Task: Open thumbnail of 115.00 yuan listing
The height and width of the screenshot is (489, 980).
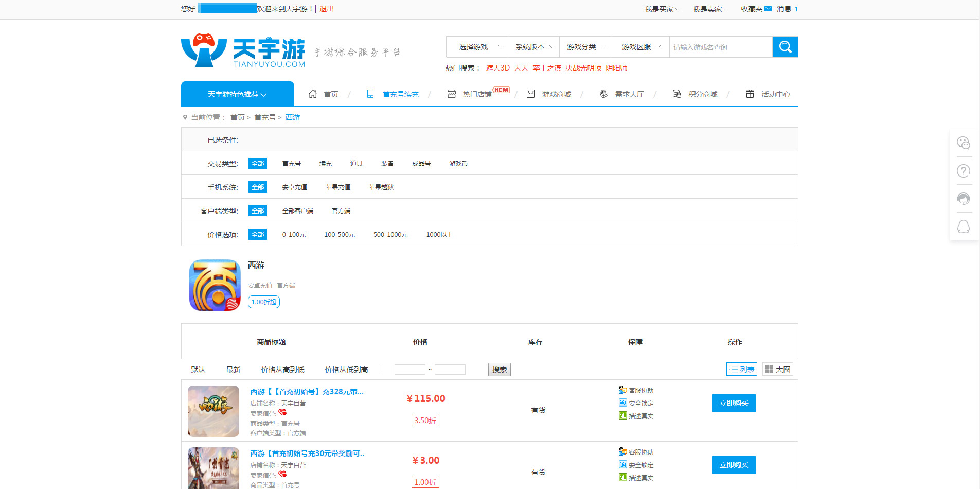Action: [x=213, y=411]
